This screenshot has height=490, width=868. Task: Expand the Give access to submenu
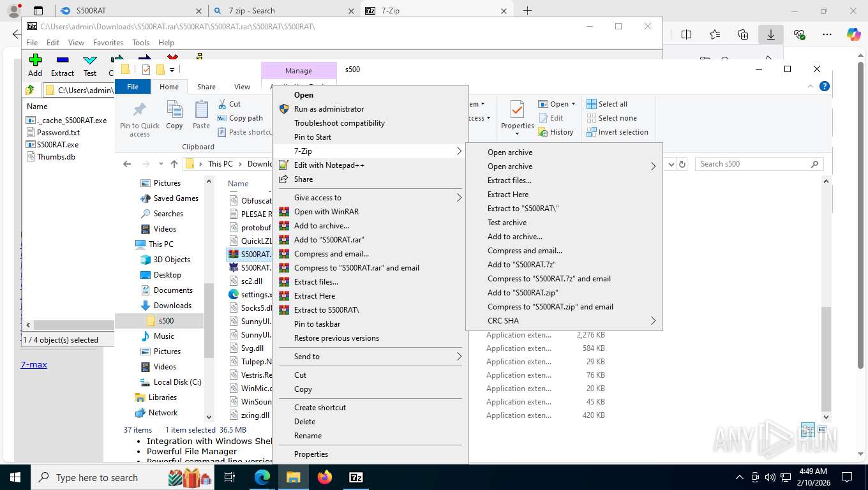point(459,198)
